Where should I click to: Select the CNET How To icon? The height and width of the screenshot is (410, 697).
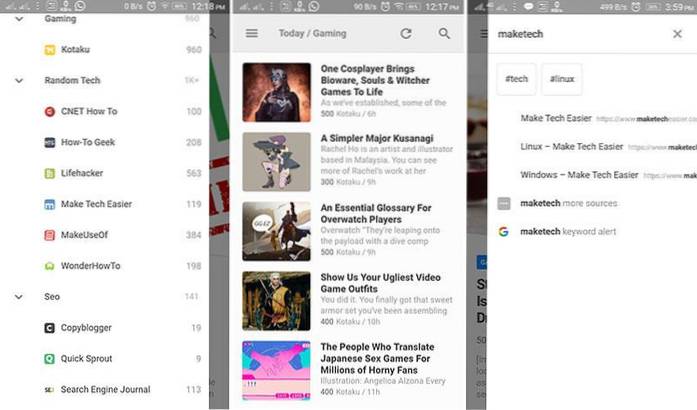[x=50, y=111]
